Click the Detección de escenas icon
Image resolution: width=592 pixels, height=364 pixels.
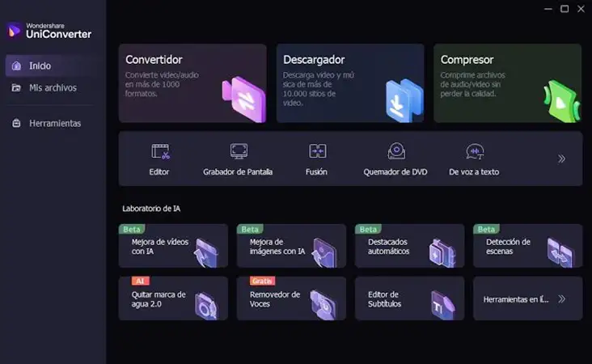tap(560, 253)
